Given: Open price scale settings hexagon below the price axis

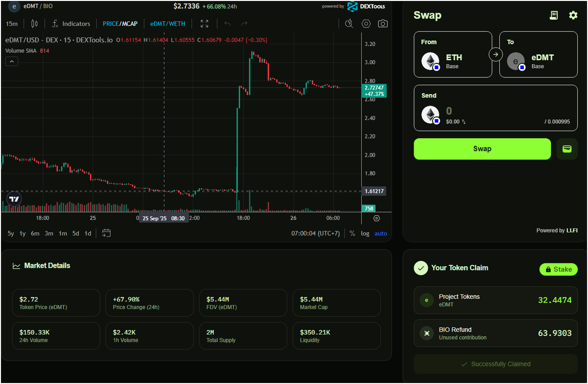Looking at the screenshot, I should coord(376,218).
